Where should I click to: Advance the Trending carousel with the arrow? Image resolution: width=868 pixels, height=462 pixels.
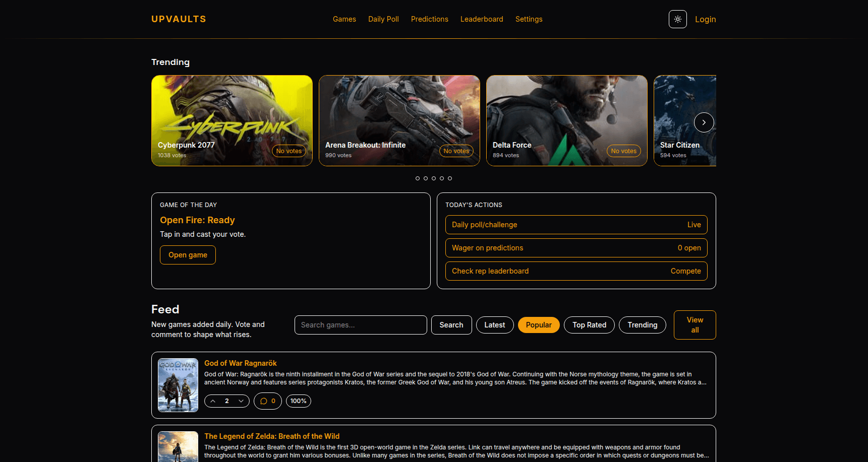704,122
